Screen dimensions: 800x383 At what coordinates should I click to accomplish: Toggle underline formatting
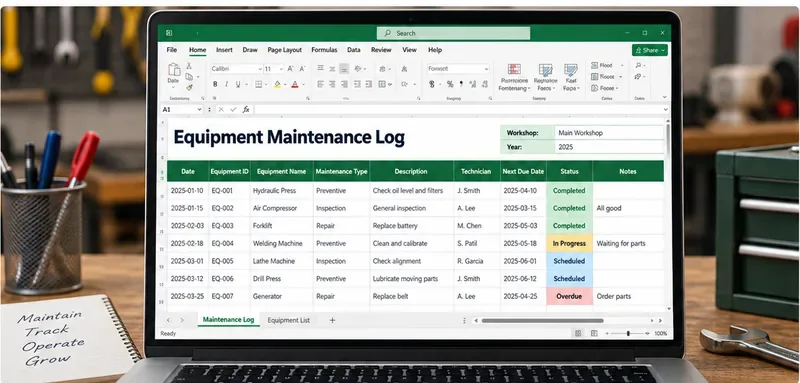tap(238, 84)
